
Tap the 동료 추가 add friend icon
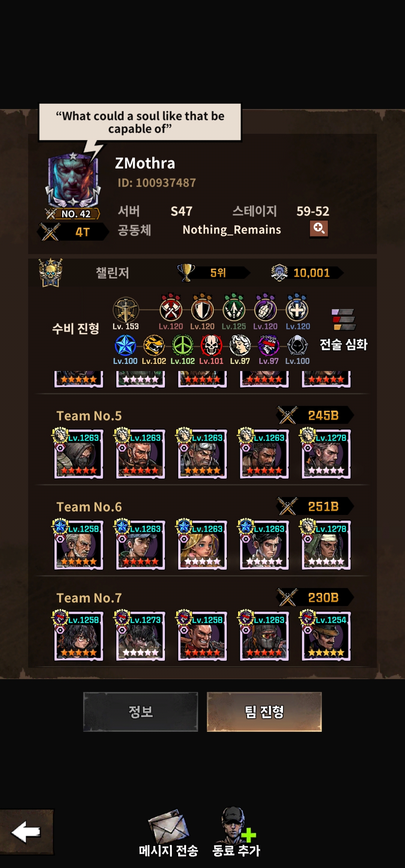(x=235, y=825)
